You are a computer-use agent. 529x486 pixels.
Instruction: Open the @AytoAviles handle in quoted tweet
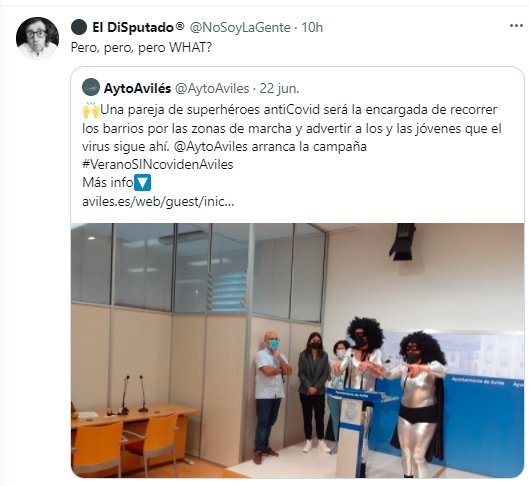[213, 88]
